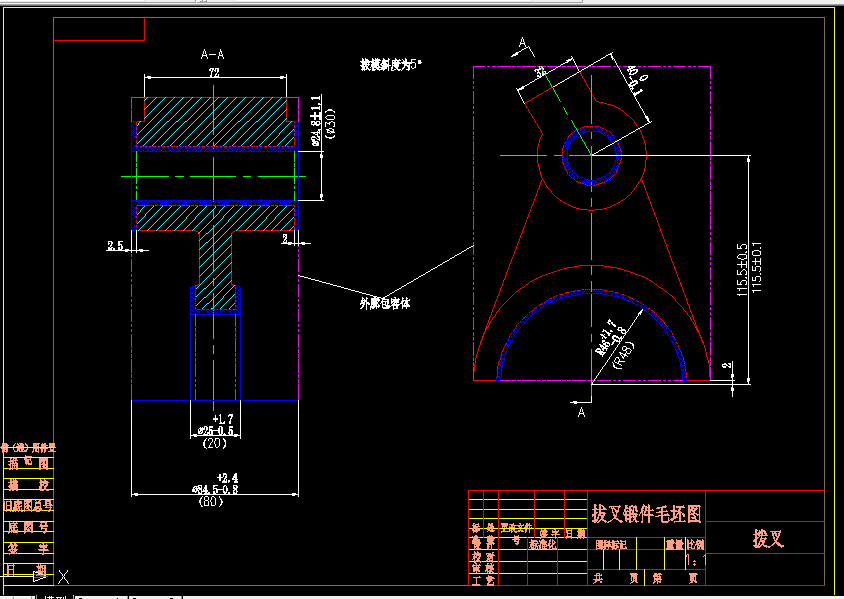Click the 35 aligned dimension text
The width and height of the screenshot is (844, 599).
(540, 72)
